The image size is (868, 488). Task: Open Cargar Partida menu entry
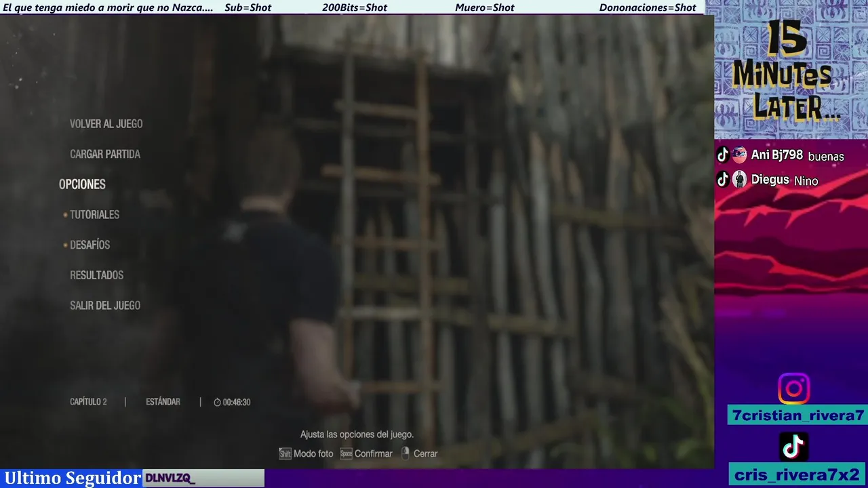(105, 155)
